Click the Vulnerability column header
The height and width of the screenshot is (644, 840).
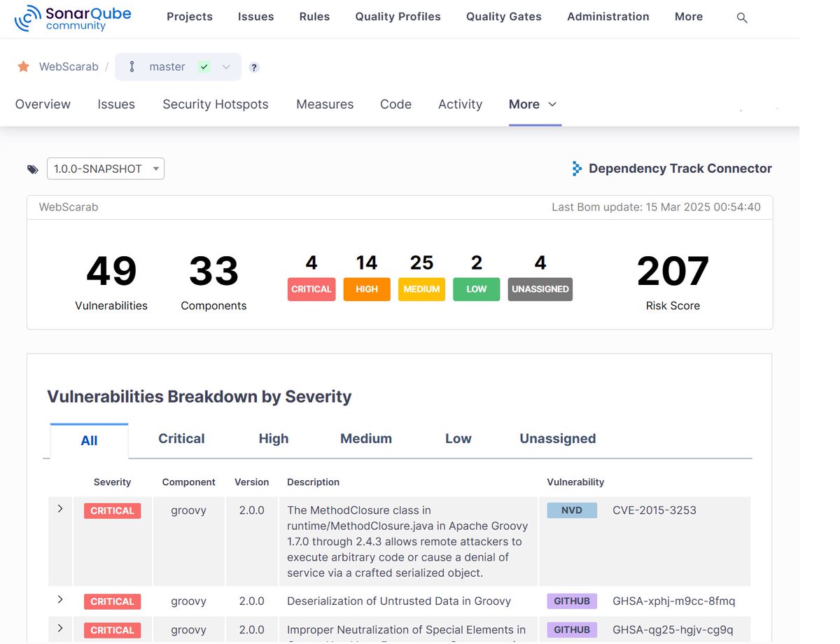click(x=575, y=482)
